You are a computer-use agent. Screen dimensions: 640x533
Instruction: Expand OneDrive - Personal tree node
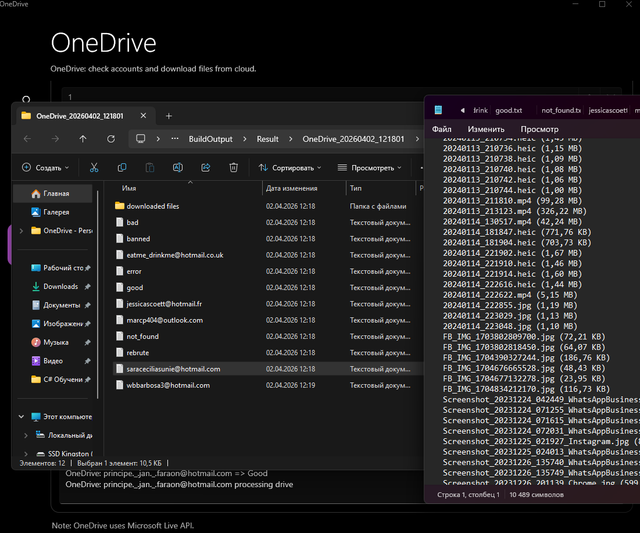click(x=21, y=231)
